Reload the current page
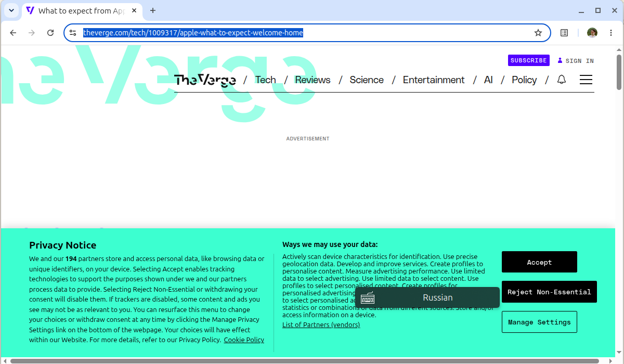624x364 pixels. pyautogui.click(x=50, y=33)
